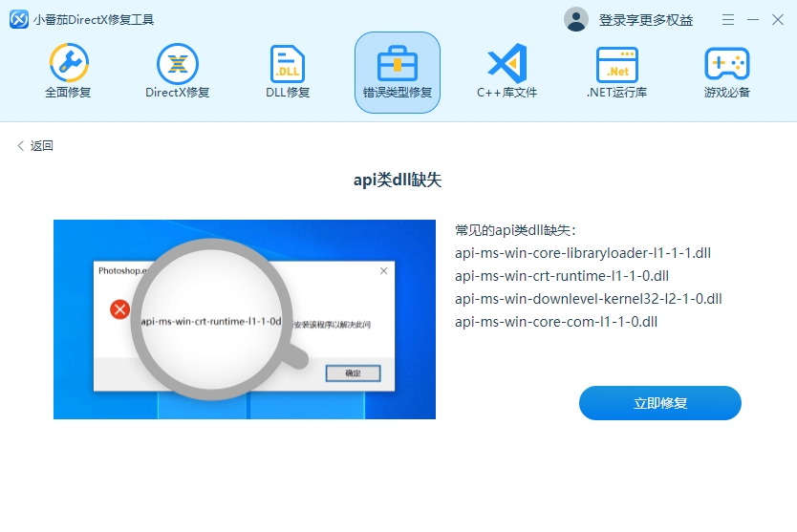Click the 常见的api类dll缺失 label
The image size is (797, 532).
pyautogui.click(x=515, y=230)
